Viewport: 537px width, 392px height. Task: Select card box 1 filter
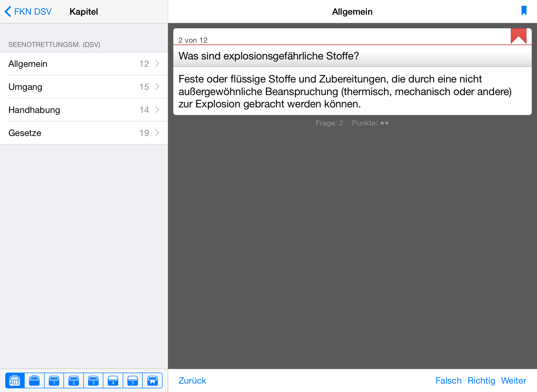point(54,380)
